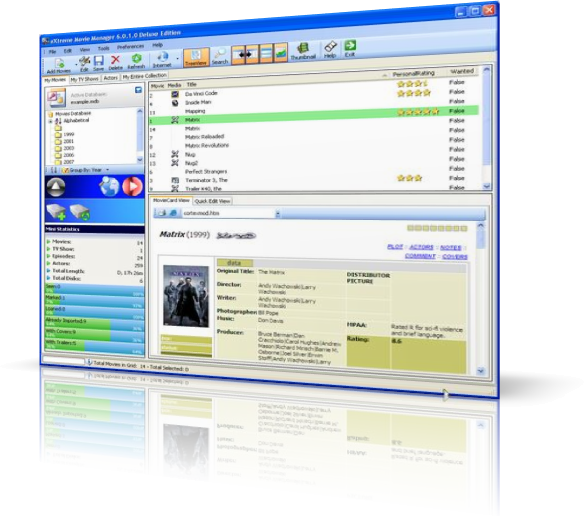Screen dimensions: 584x516
Task: Click the red play button icon
Action: [133, 186]
